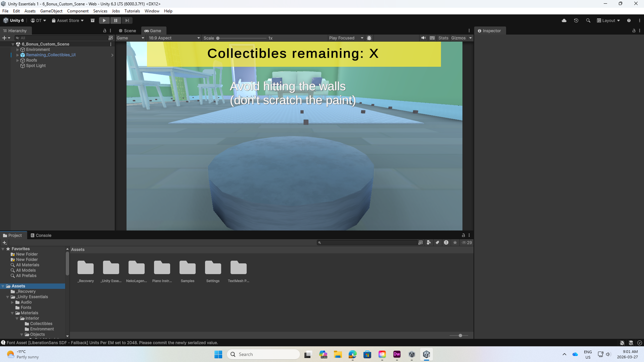The height and width of the screenshot is (362, 644).
Task: Toggle mute audio in Game view
Action: [x=424, y=38]
